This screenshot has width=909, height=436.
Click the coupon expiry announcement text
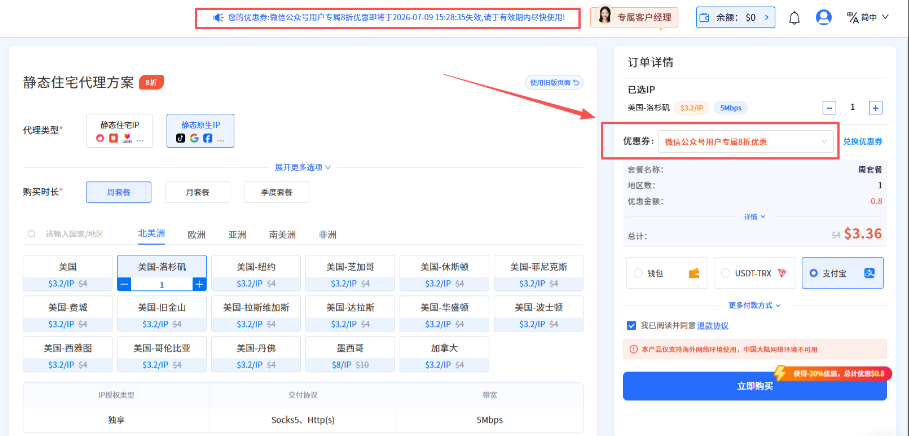(x=397, y=18)
